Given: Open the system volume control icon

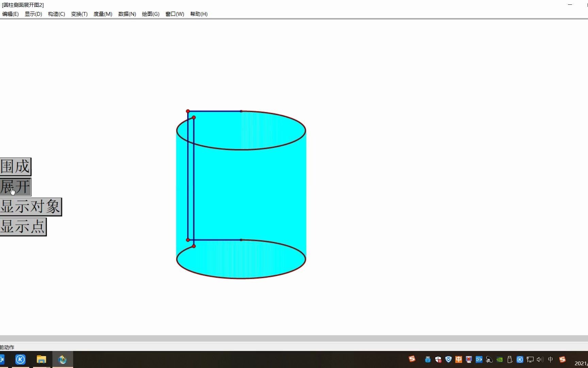Looking at the screenshot, I should click(540, 359).
